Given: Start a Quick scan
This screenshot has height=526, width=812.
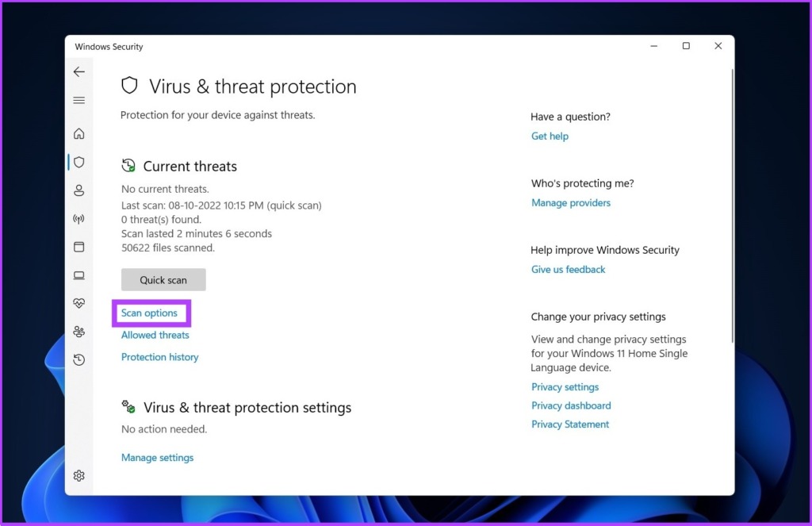Looking at the screenshot, I should [x=163, y=280].
